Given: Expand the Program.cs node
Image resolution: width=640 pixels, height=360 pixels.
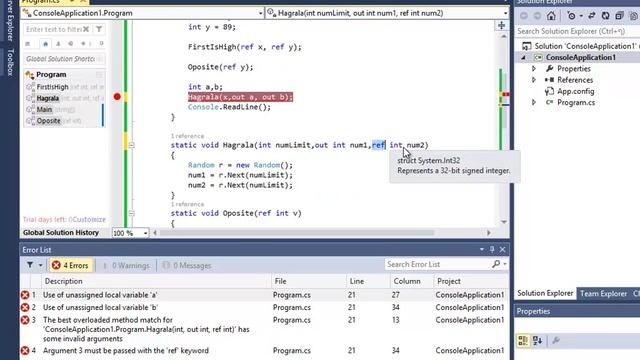Looking at the screenshot, I should click(534, 102).
